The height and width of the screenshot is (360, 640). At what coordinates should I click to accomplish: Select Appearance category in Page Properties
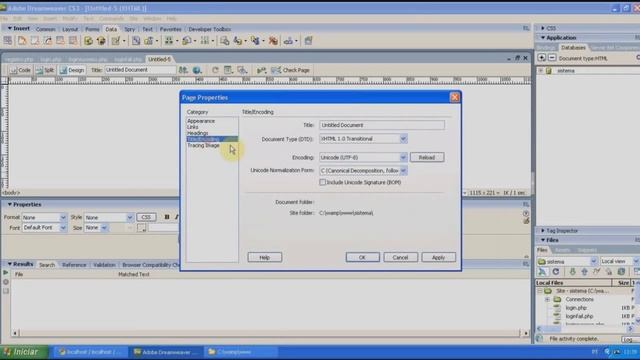(x=201, y=121)
